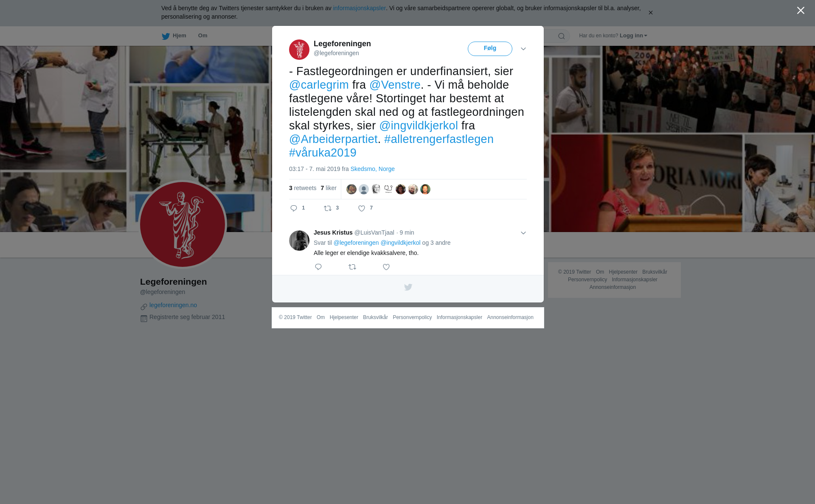
Task: Follow Legeforeningen with Følg button
Action: 490,49
